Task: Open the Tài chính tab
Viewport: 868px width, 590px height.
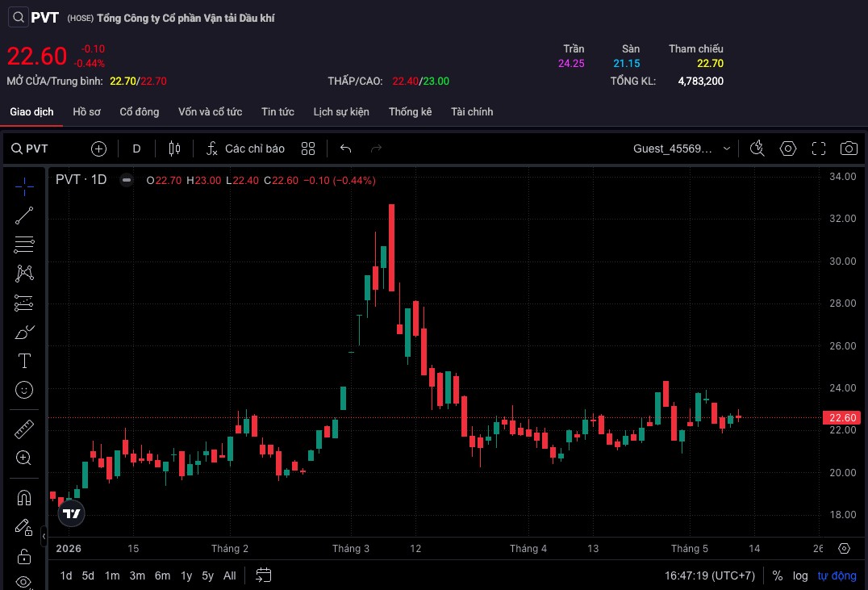Action: click(x=472, y=112)
